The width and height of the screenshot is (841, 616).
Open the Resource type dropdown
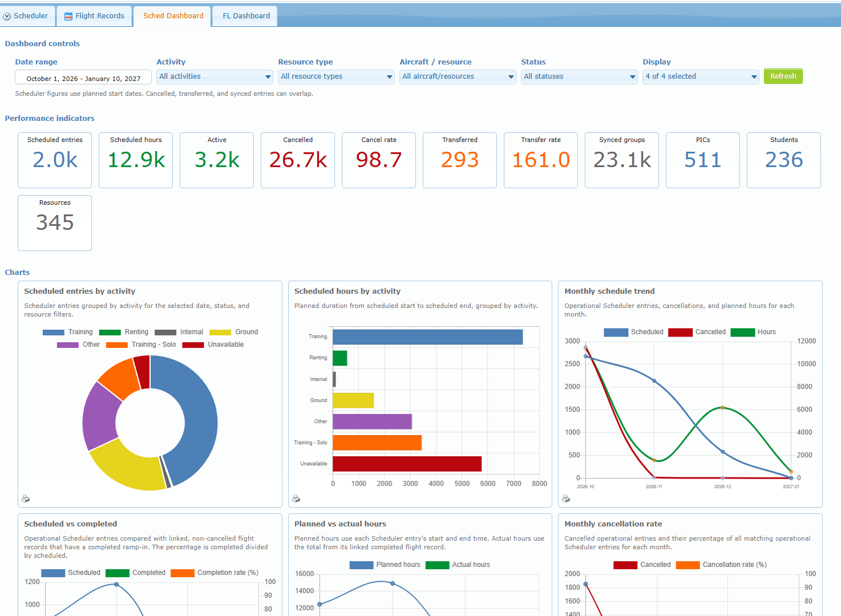[337, 76]
